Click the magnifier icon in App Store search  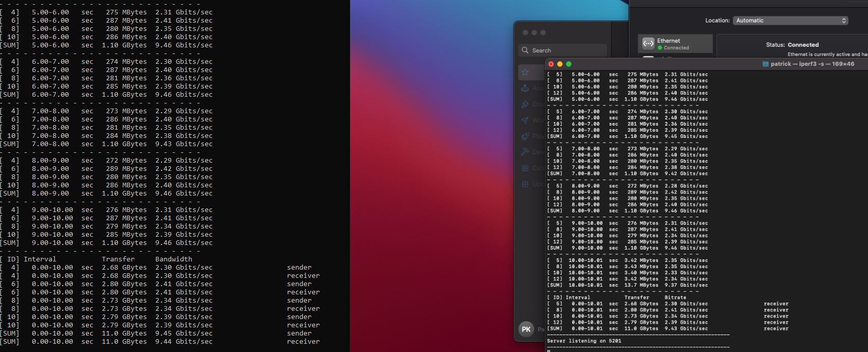[x=525, y=50]
